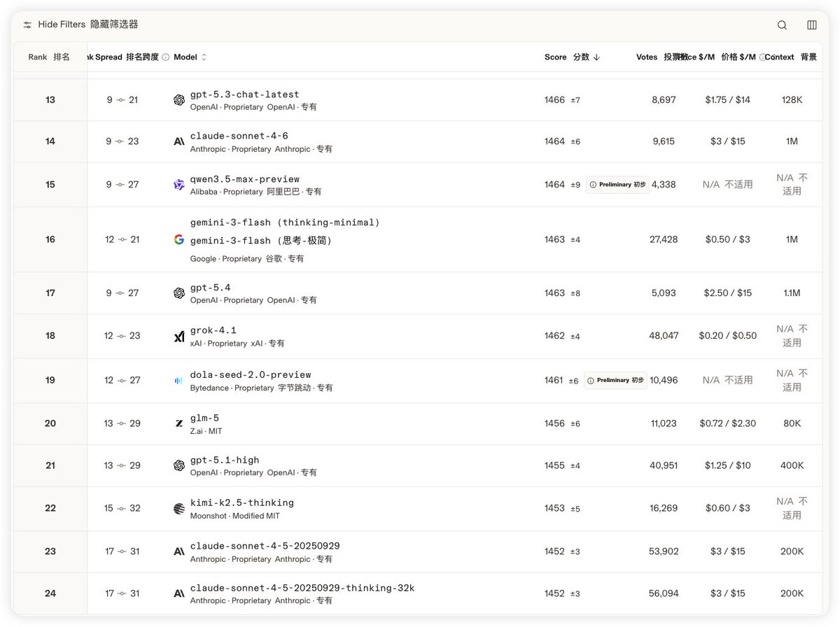This screenshot has height=627, width=840.
Task: Click the Alibaba Qwen logo icon
Action: coord(179,185)
